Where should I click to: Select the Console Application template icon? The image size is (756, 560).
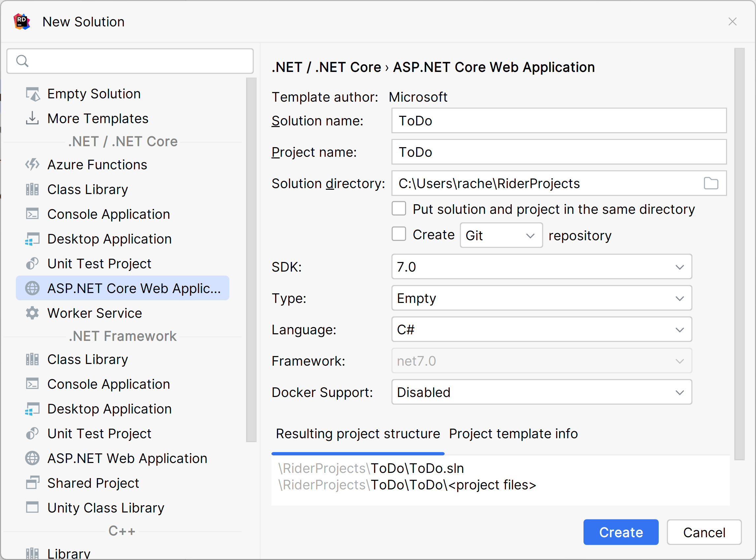(32, 214)
